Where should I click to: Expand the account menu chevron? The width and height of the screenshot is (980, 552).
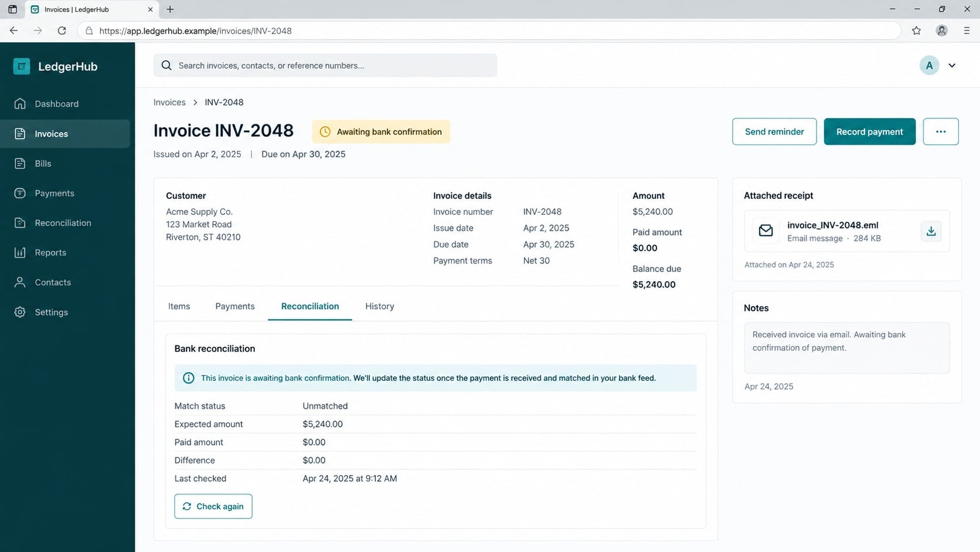click(952, 66)
